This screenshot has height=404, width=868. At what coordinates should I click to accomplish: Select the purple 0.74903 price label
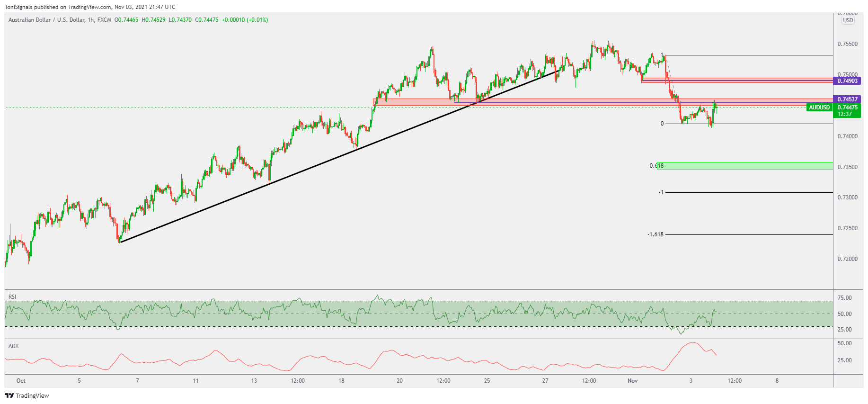click(x=847, y=81)
